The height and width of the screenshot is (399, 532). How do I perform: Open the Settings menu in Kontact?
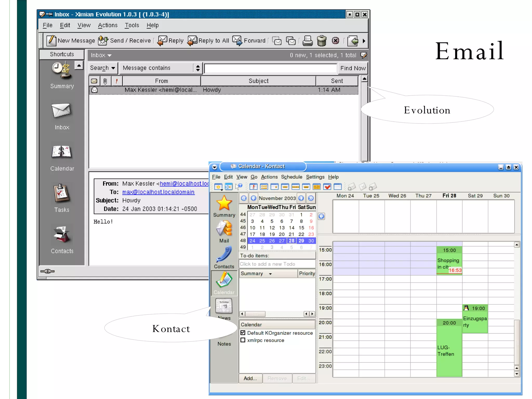coord(315,177)
